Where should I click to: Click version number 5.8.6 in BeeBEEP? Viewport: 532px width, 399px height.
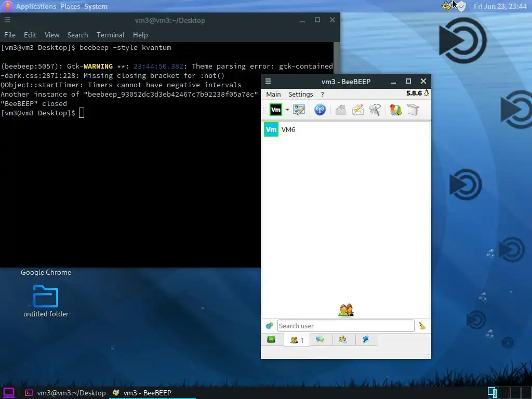point(414,93)
